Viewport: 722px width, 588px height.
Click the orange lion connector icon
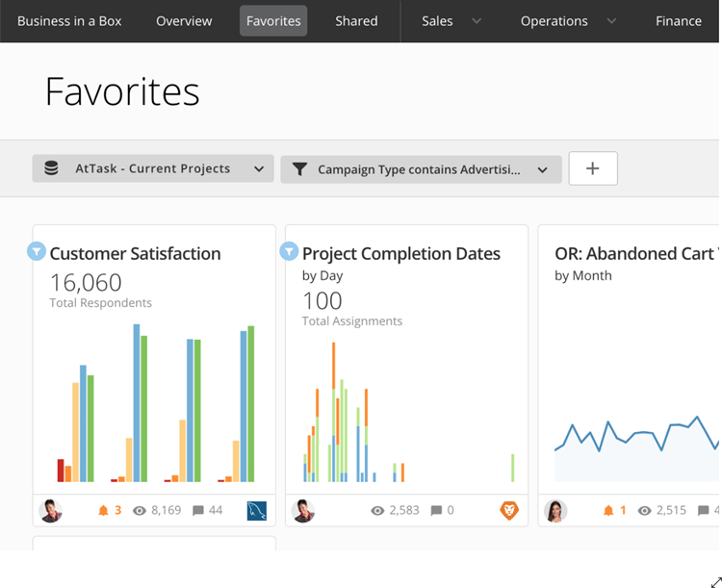coord(509,510)
